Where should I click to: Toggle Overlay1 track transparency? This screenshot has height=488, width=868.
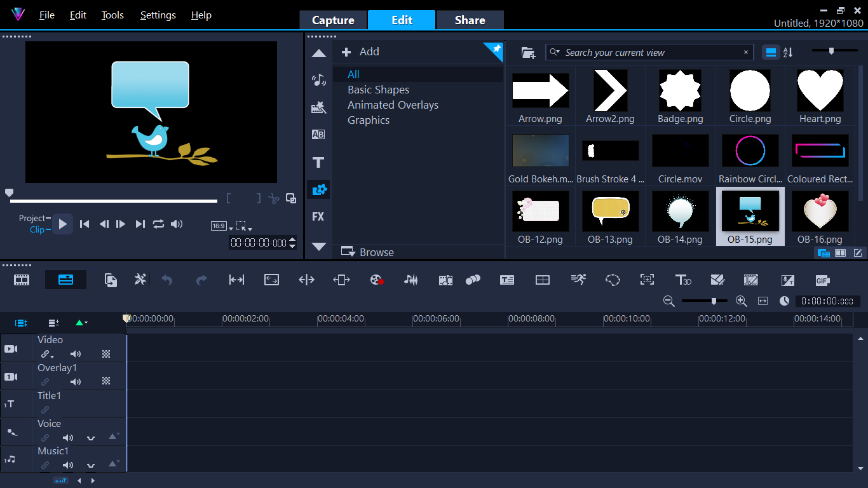(x=106, y=381)
